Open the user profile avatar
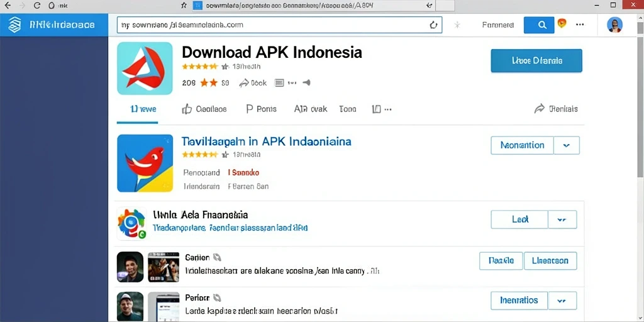This screenshot has width=644, height=322. click(614, 25)
